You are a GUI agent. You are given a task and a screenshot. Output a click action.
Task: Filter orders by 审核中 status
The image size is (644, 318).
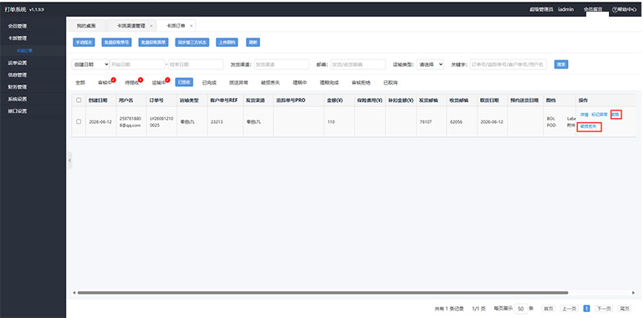tap(105, 83)
